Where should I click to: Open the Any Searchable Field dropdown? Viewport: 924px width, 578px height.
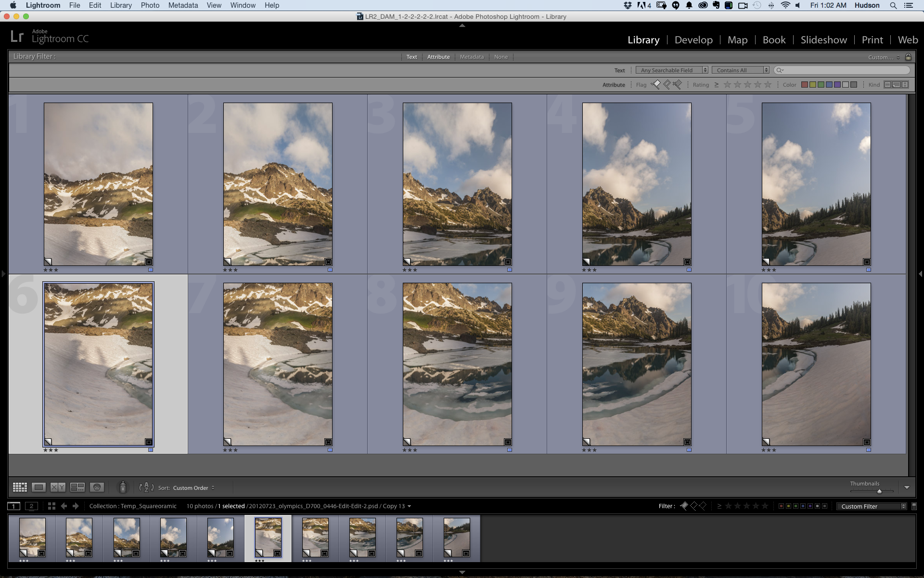(672, 70)
